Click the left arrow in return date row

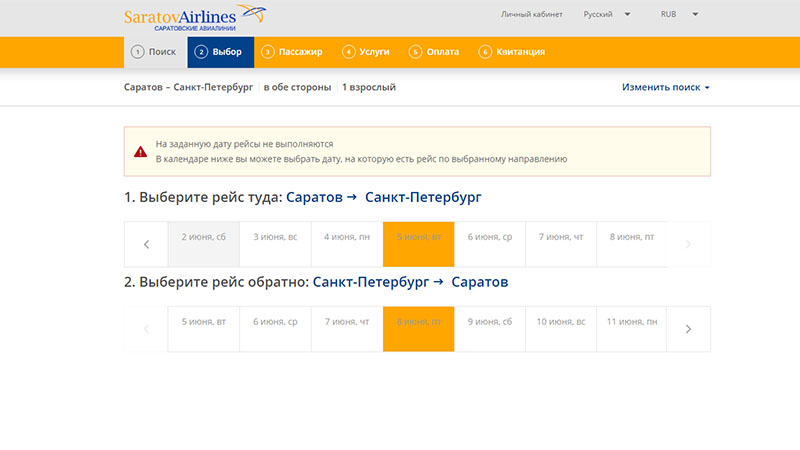pos(146,329)
